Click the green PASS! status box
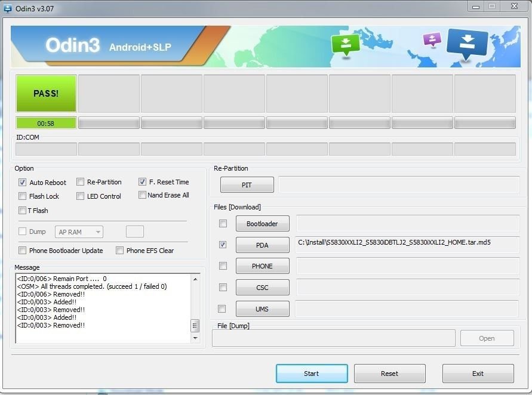This screenshot has height=395, width=532. tap(46, 93)
